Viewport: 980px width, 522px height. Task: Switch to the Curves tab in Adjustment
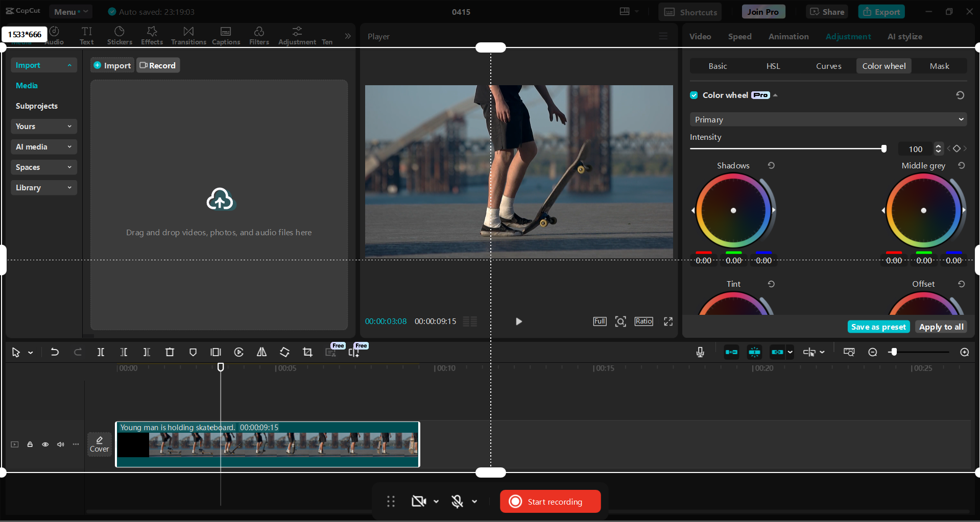pos(828,66)
